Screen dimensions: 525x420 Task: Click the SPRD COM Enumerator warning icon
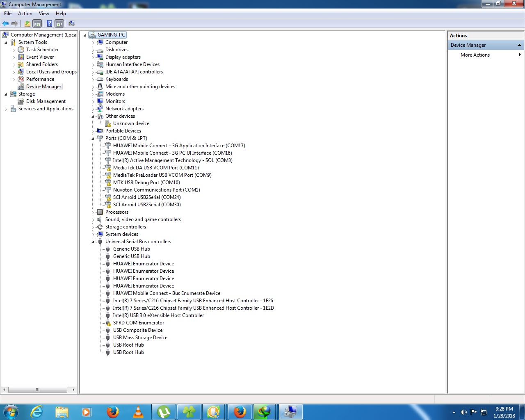click(108, 323)
